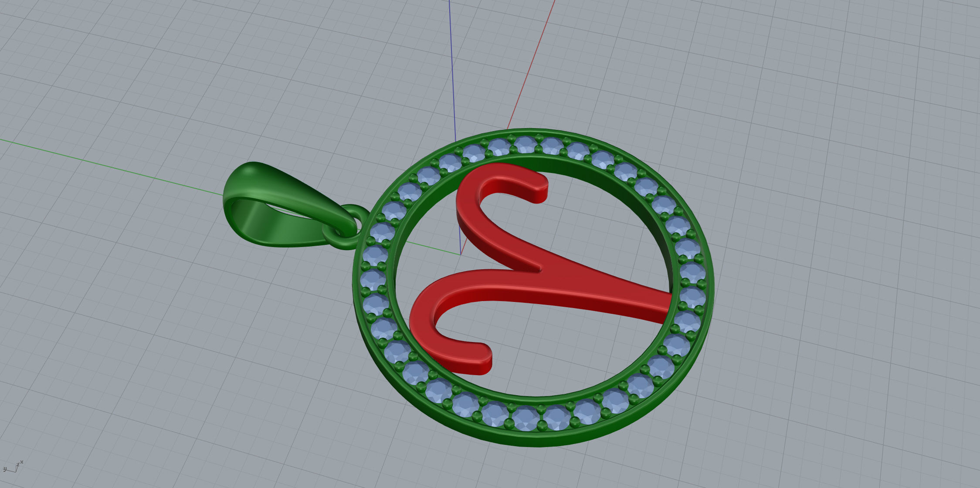This screenshot has width=980, height=488.
Task: Select the gemstone nearest the jump ring
Action: click(383, 232)
